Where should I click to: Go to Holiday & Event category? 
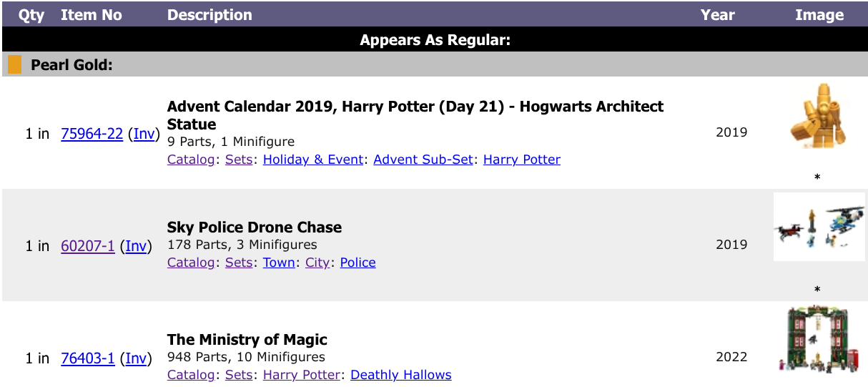pyautogui.click(x=313, y=160)
